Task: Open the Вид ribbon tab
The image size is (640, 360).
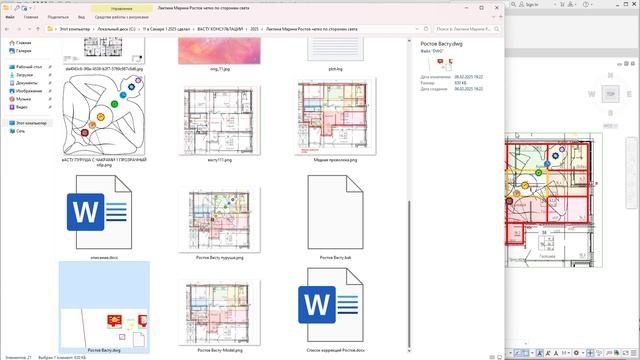Action: click(x=82, y=17)
